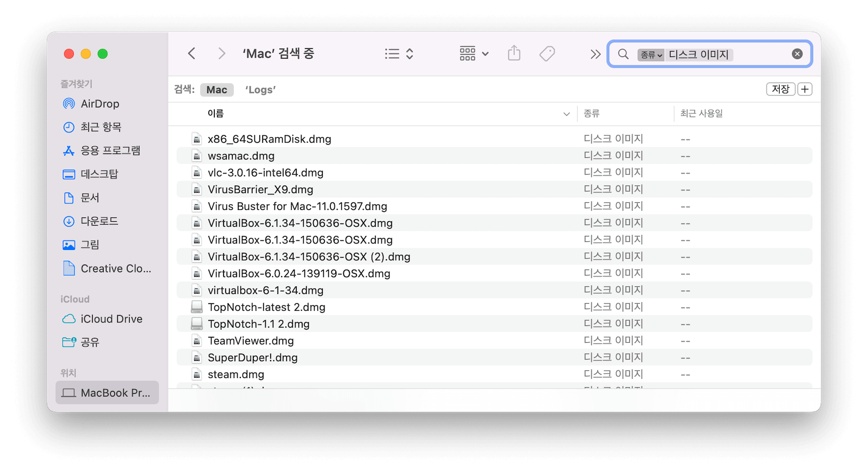868x474 pixels.
Task: Sort by the 최근 사용일 column header
Action: pyautogui.click(x=701, y=113)
